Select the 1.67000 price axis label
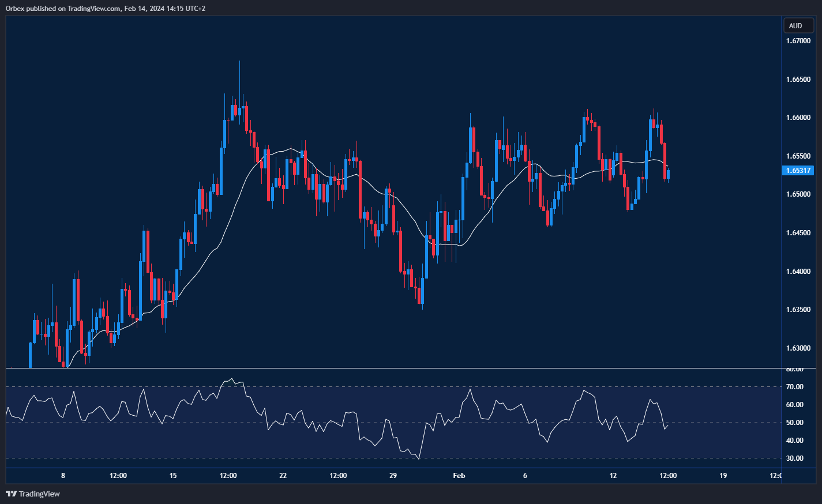Image resolution: width=822 pixels, height=504 pixels. [798, 41]
